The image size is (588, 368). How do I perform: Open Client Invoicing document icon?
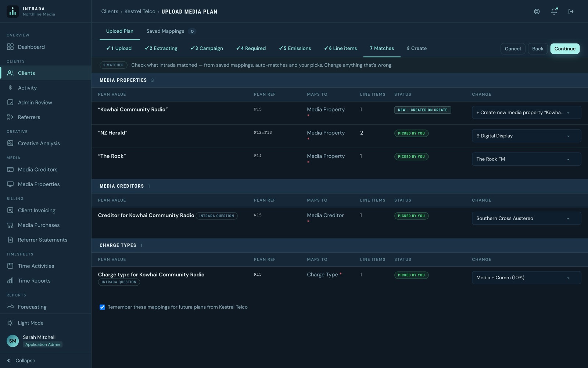tap(10, 210)
